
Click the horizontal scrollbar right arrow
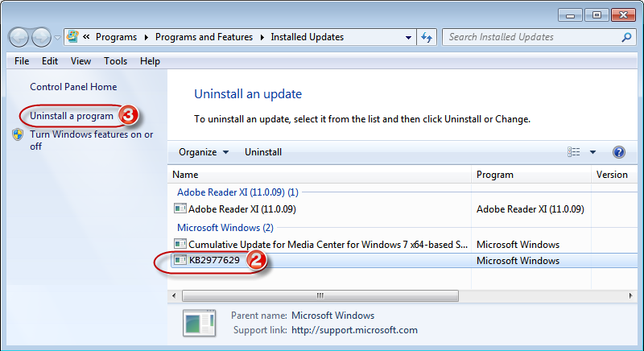631,295
